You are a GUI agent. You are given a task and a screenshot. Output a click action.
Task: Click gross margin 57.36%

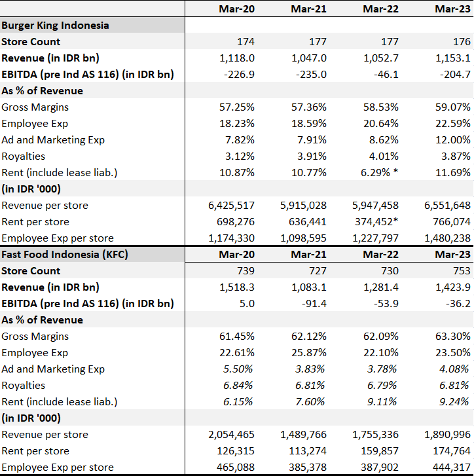(309, 107)
